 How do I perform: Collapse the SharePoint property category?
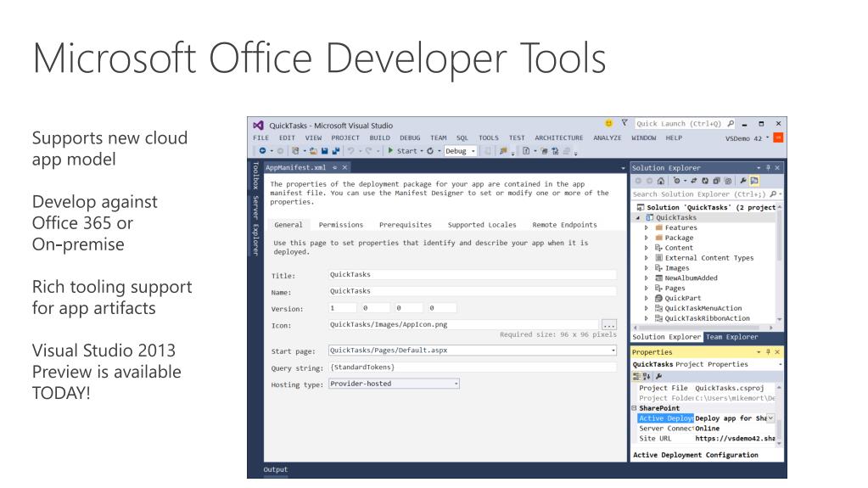635,407
